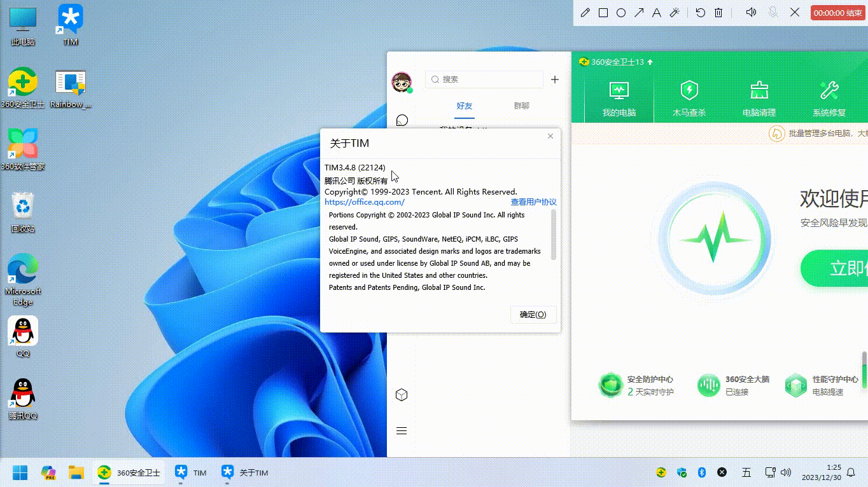Open the 查看用户协议 link
The height and width of the screenshot is (487, 868).
tap(534, 202)
